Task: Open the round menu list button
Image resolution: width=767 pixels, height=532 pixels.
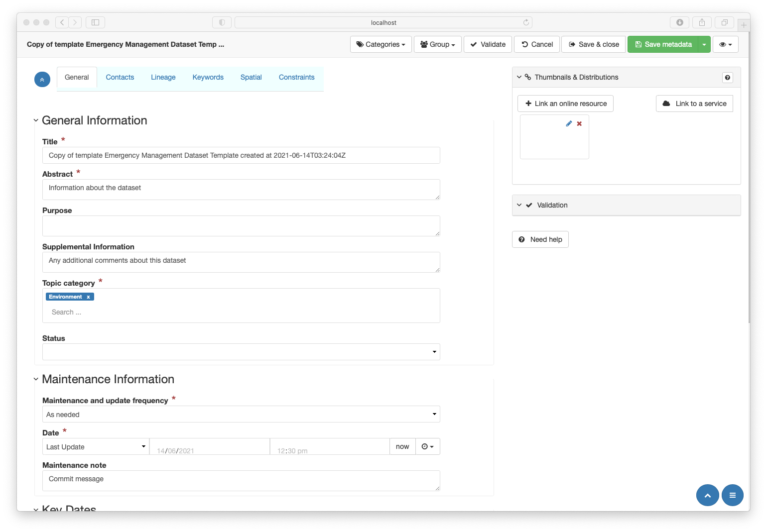Action: [x=732, y=495]
